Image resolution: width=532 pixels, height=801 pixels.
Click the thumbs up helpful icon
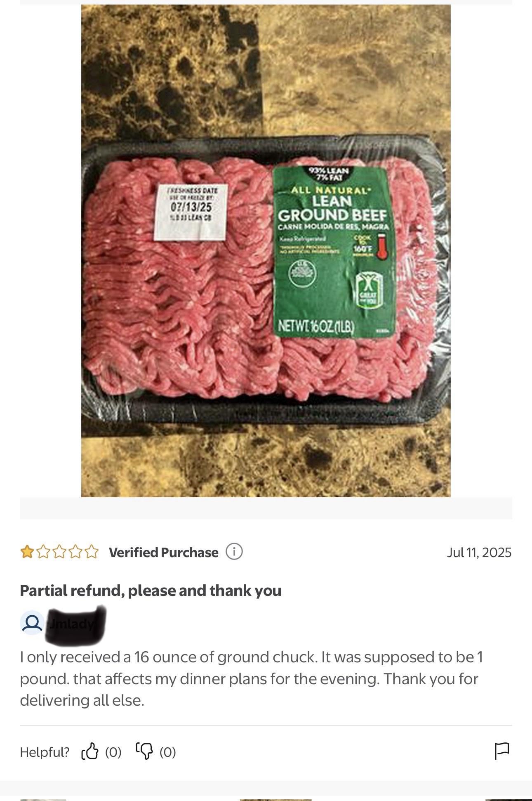point(90,751)
